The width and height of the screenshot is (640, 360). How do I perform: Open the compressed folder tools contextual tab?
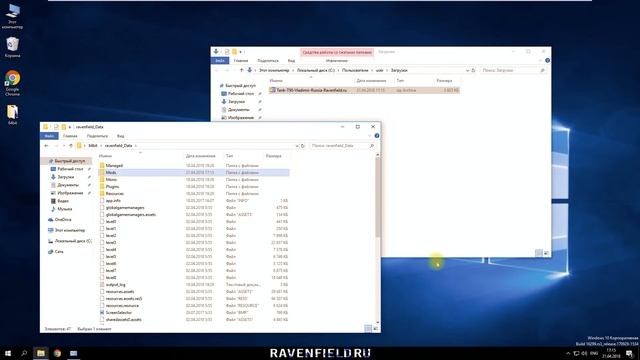point(337,52)
